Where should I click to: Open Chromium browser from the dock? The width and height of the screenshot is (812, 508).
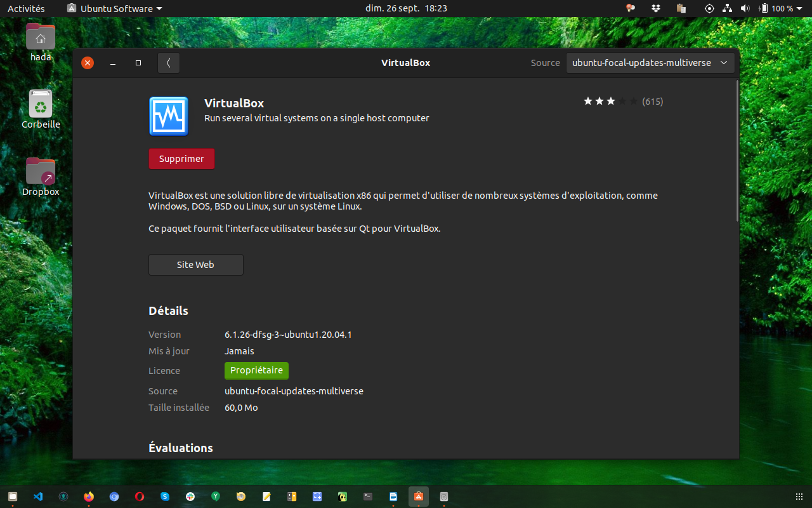[114, 497]
